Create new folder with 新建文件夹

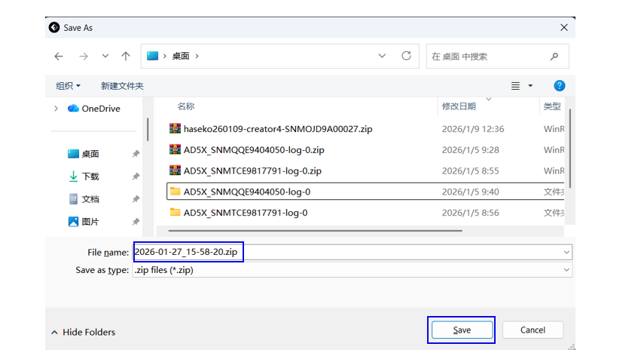pos(122,86)
